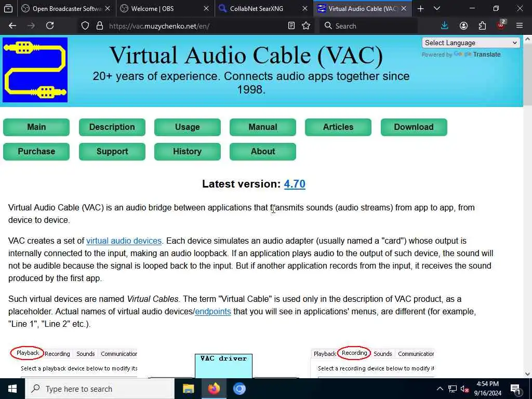Open the Extensions puzzle icon
The width and height of the screenshot is (532, 399).
pos(482,26)
